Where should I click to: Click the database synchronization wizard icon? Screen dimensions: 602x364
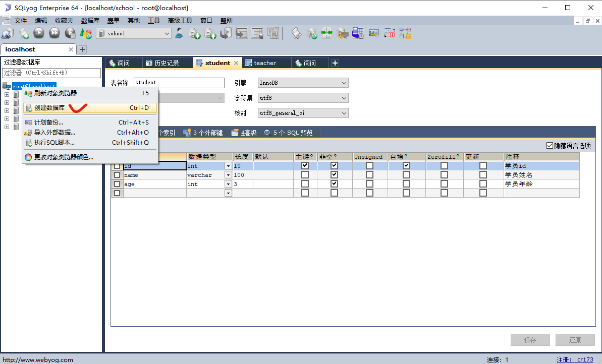pyautogui.click(x=312, y=33)
